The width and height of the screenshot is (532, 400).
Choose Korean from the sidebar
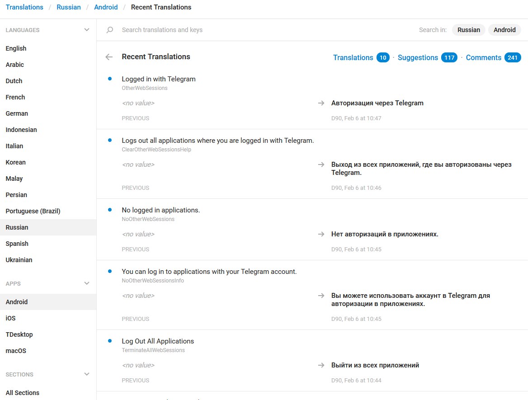tap(48, 162)
